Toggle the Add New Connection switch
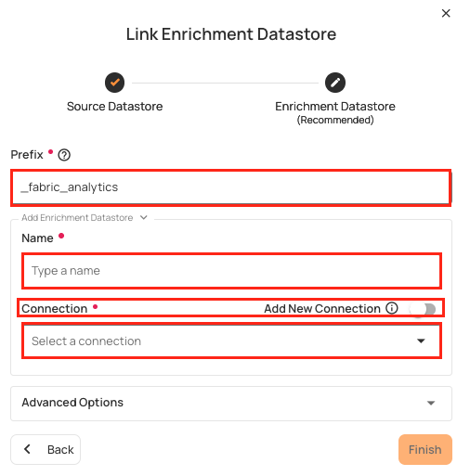Screen dimensions: 457x476 point(423,309)
